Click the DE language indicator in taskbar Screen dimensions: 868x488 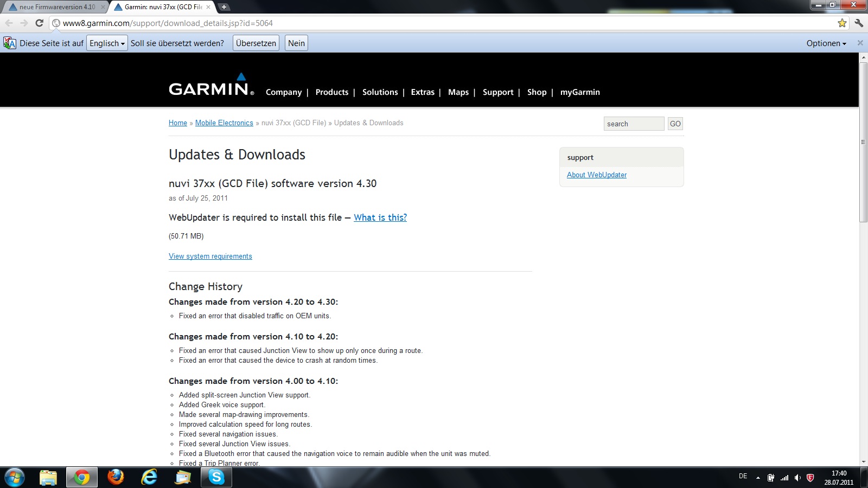click(x=743, y=476)
